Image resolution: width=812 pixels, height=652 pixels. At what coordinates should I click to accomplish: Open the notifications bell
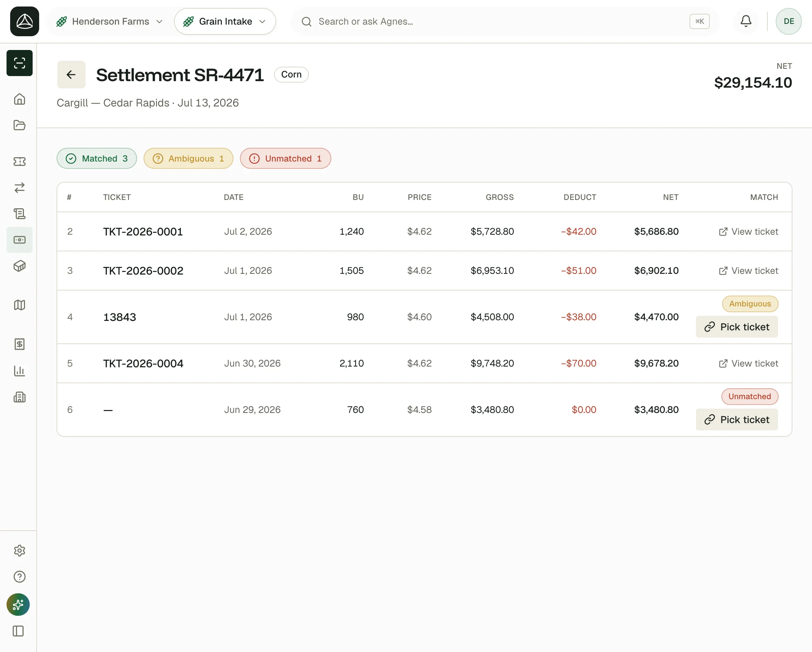pos(746,21)
